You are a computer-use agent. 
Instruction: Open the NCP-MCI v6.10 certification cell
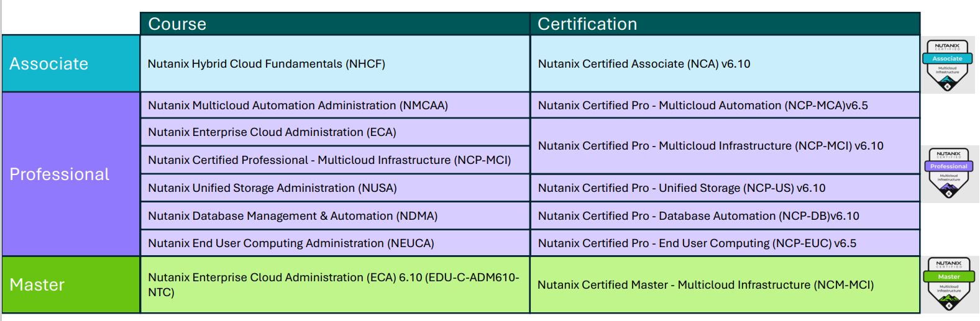tap(710, 146)
